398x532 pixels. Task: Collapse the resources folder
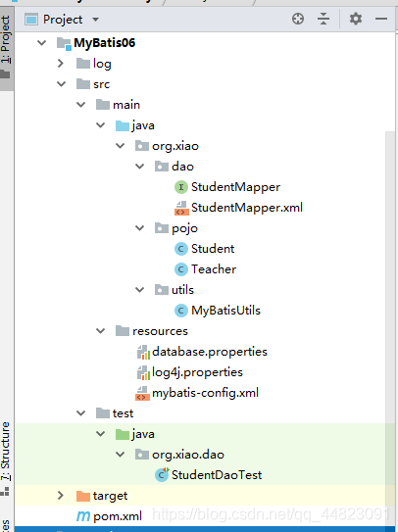(x=101, y=331)
